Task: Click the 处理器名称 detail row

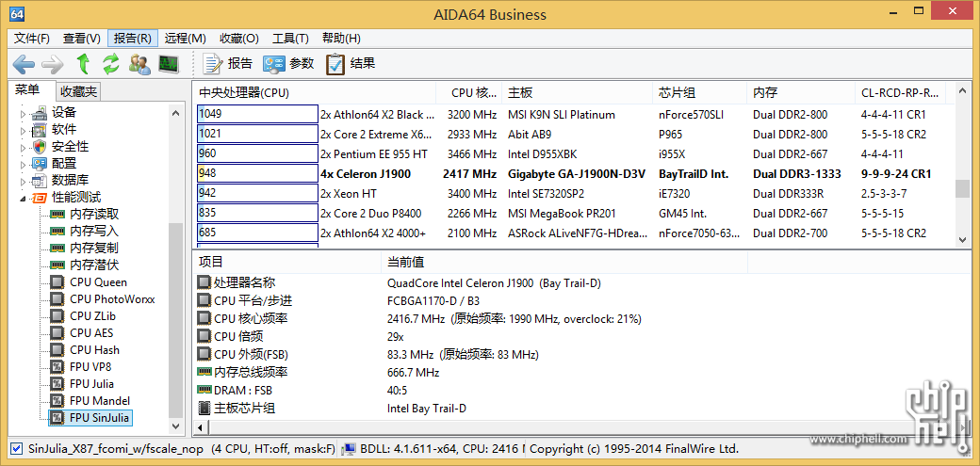Action: click(472, 283)
